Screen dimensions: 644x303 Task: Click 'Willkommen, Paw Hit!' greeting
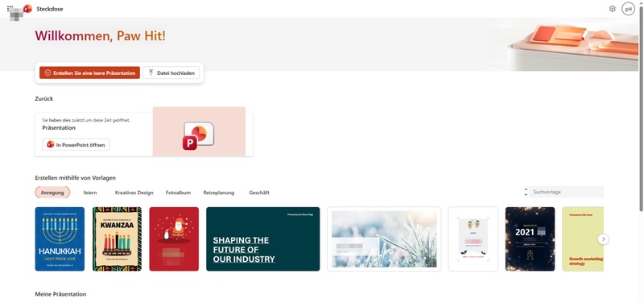[100, 35]
